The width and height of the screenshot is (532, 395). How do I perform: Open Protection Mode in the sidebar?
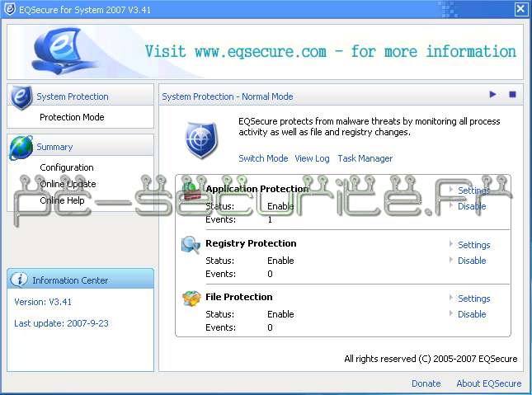72,117
